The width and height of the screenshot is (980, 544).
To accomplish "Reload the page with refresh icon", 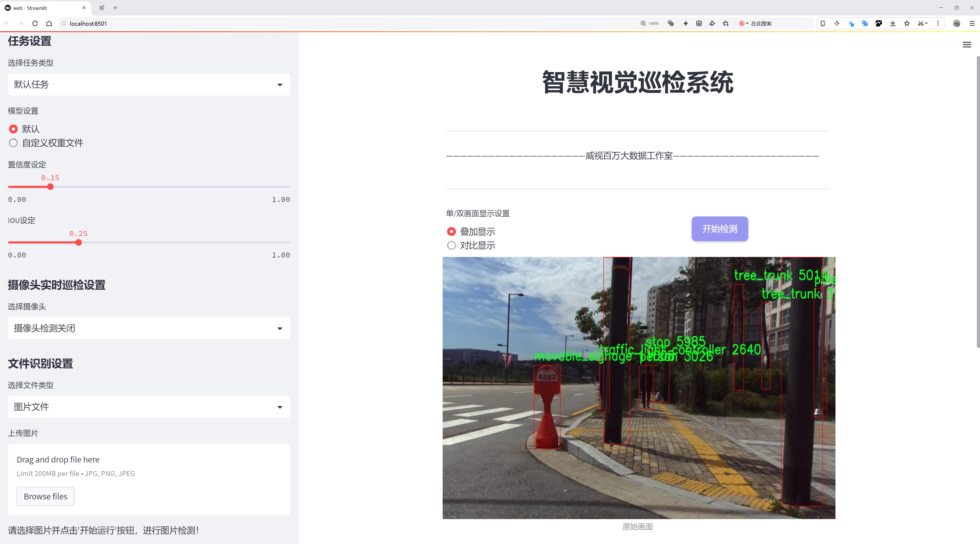I will click(35, 24).
